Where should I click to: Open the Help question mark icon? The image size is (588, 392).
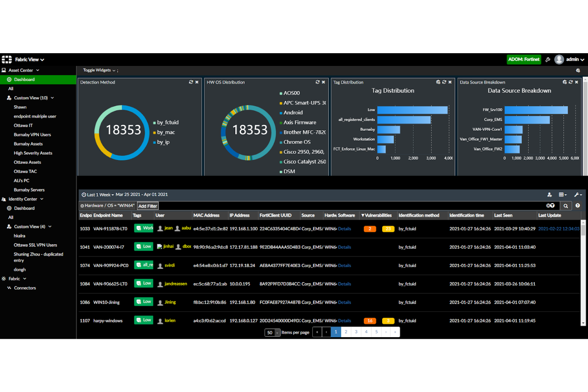[578, 206]
